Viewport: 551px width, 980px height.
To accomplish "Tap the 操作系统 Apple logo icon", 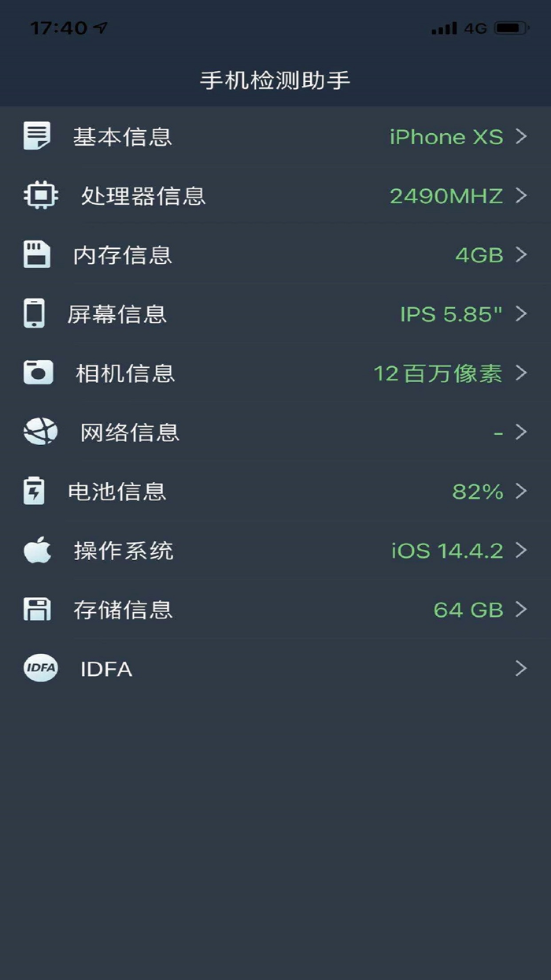I will click(35, 550).
